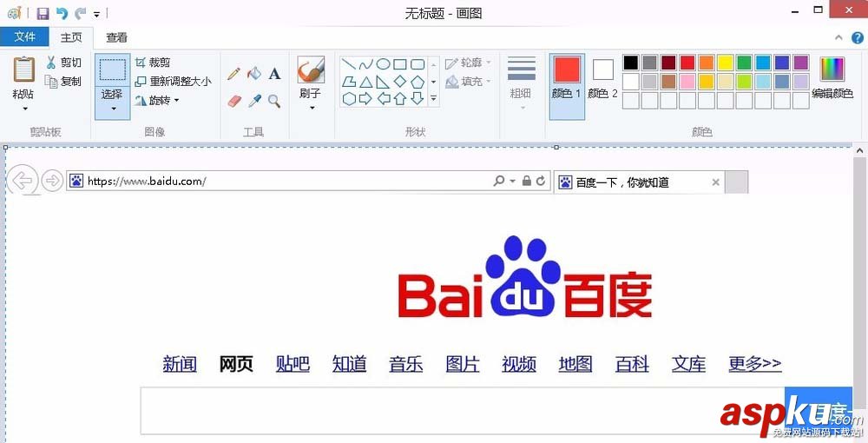The height and width of the screenshot is (443, 868).
Task: Pick the Rectangle shape
Action: pos(399,64)
